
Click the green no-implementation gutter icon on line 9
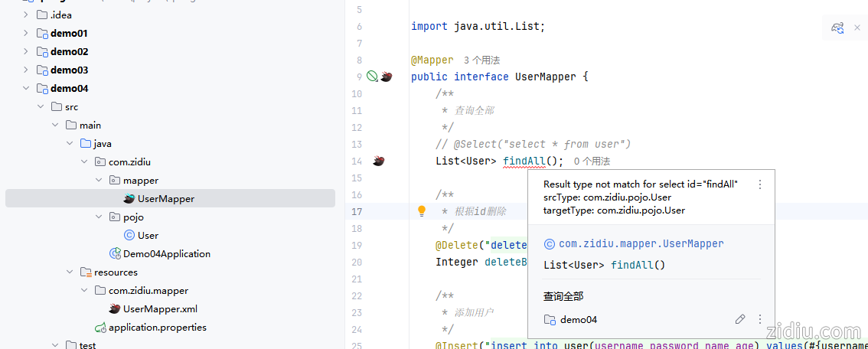372,77
